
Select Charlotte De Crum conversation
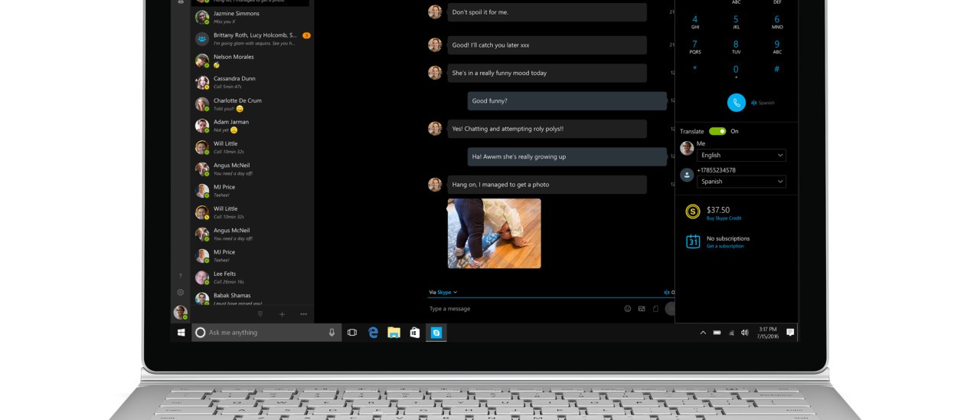click(x=253, y=103)
